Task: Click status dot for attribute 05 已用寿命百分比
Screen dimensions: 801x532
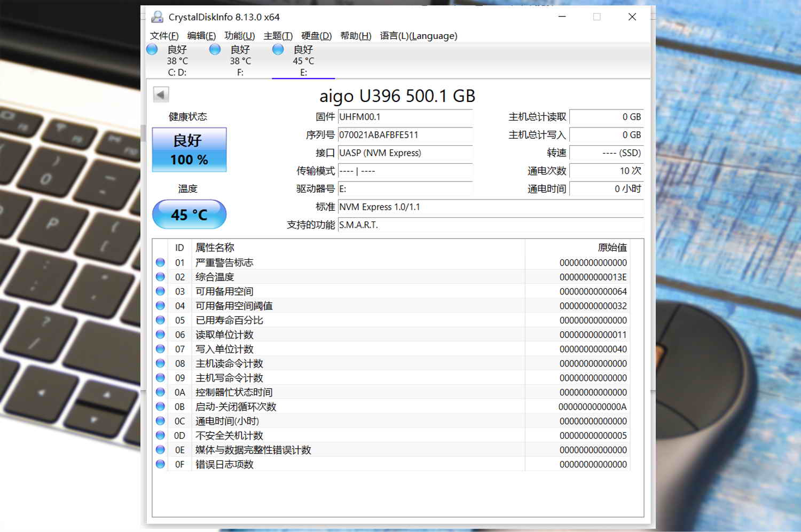Action: pos(160,320)
